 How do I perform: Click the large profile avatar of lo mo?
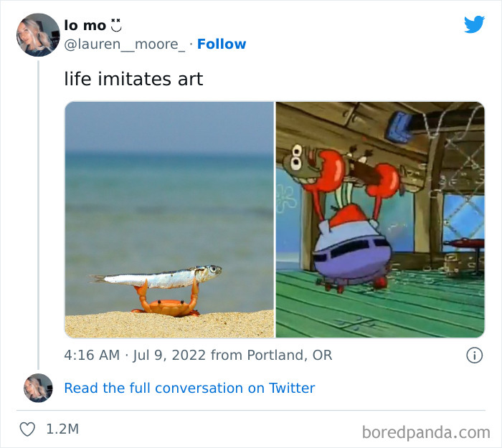tap(37, 35)
